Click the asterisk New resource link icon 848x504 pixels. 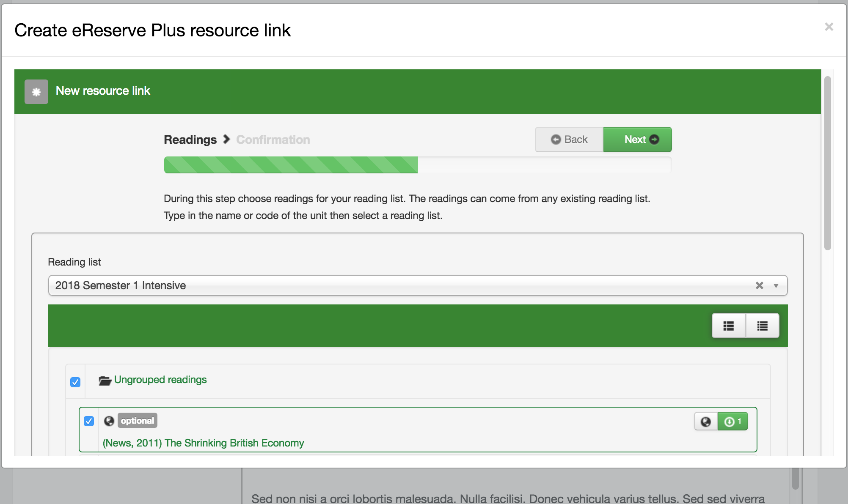(x=36, y=92)
